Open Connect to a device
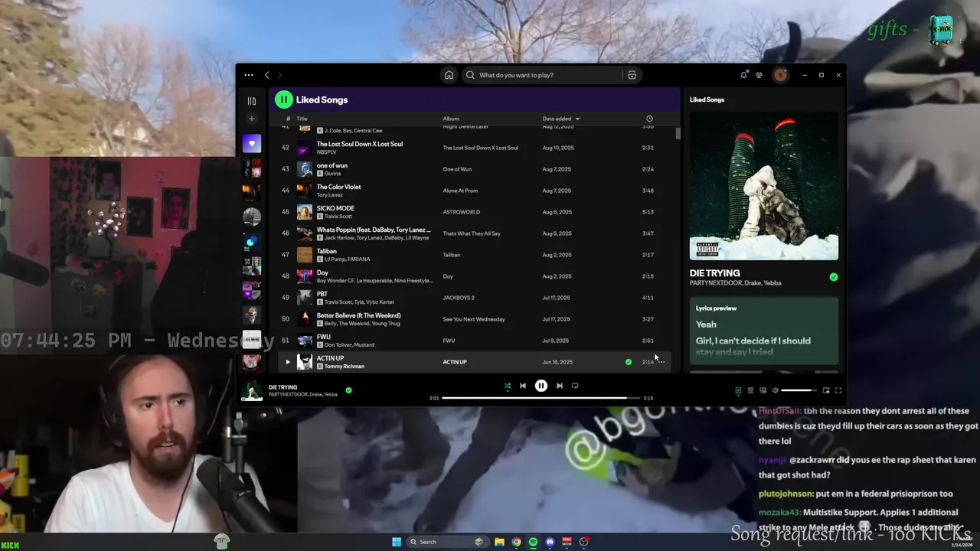This screenshot has width=980, height=551. [763, 390]
